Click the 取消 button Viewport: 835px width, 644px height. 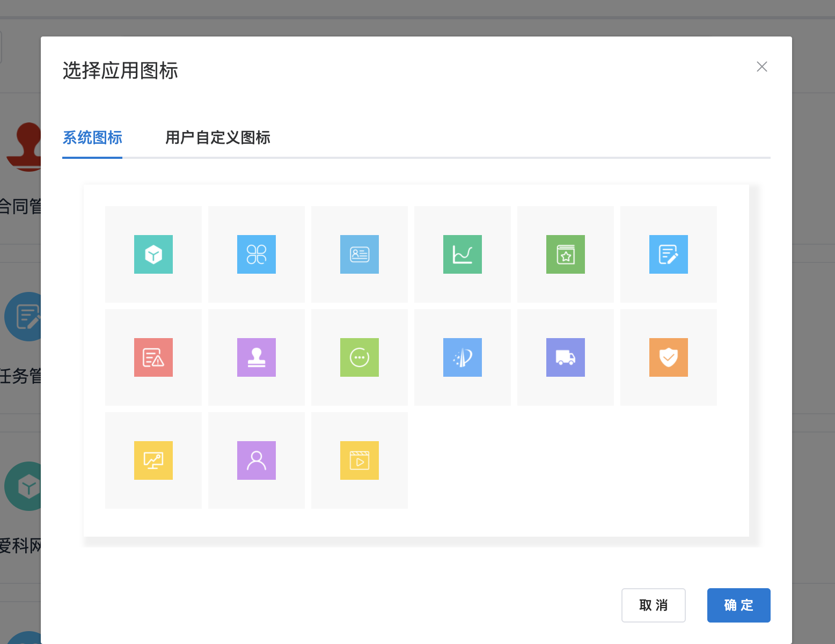(x=654, y=605)
